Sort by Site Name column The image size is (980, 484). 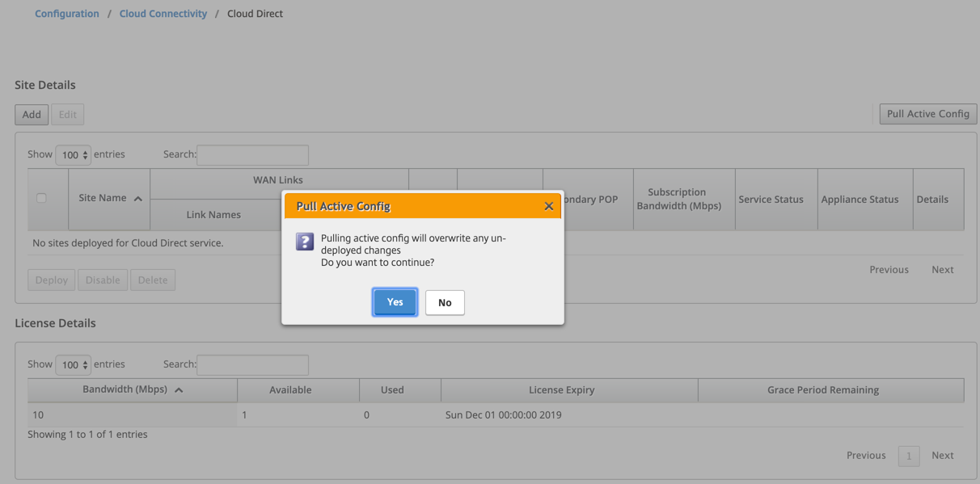coord(110,199)
